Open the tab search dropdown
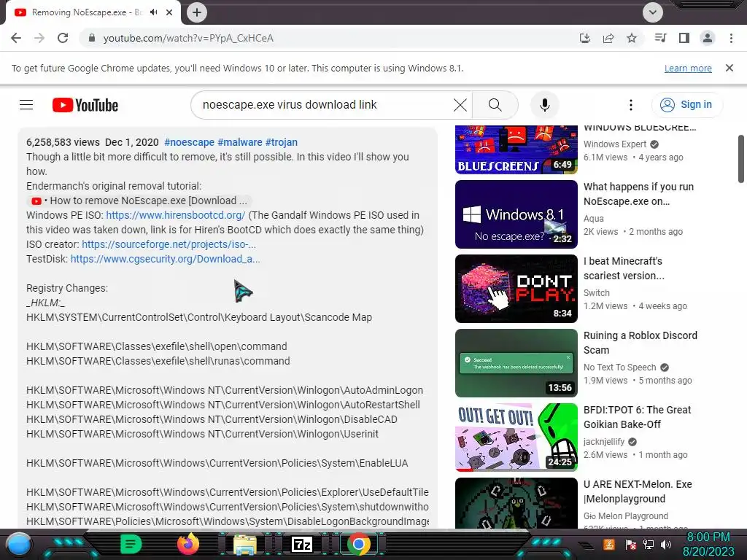Screen dimensions: 747x560 [x=653, y=12]
